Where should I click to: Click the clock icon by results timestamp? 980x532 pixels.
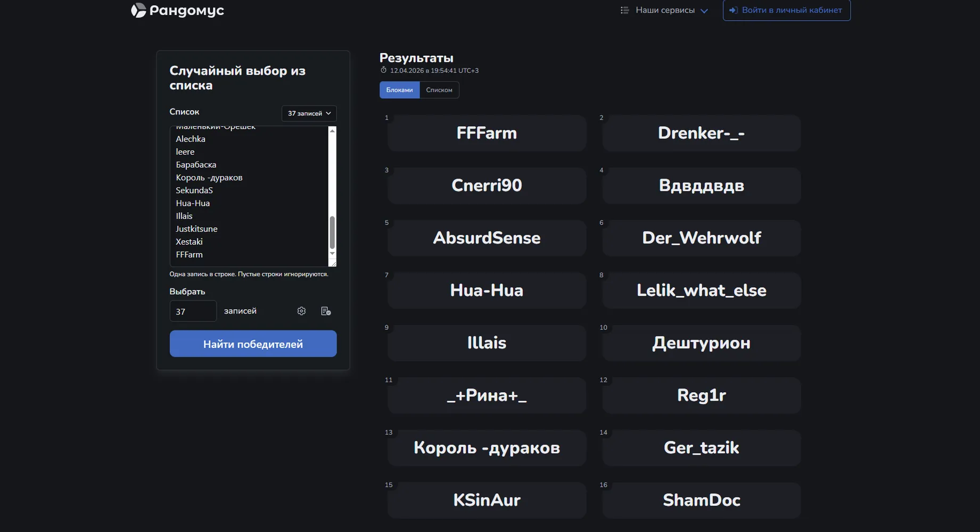pos(383,70)
